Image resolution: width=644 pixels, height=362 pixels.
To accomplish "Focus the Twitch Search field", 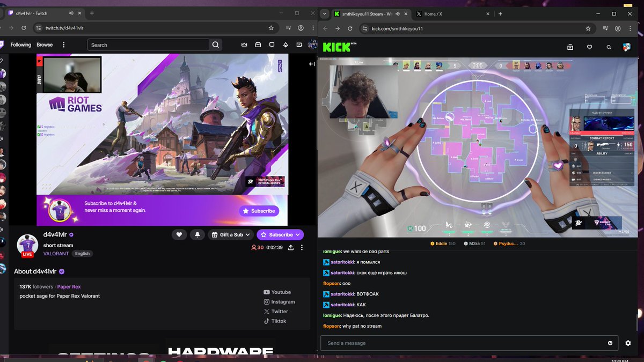I will pyautogui.click(x=148, y=45).
